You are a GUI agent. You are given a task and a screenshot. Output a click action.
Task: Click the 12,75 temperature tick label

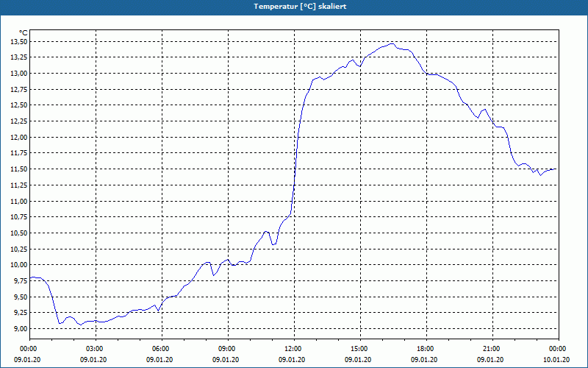click(x=19, y=89)
